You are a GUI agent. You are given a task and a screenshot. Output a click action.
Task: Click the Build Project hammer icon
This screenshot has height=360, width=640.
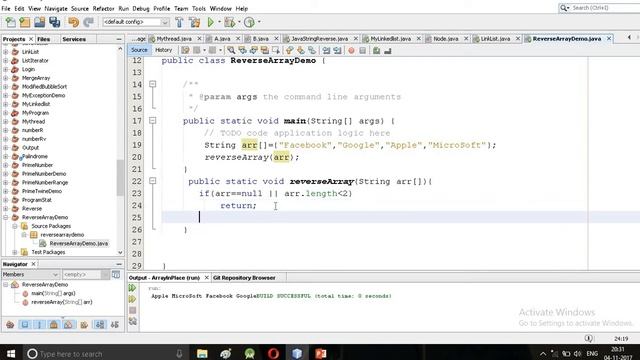coord(179,22)
